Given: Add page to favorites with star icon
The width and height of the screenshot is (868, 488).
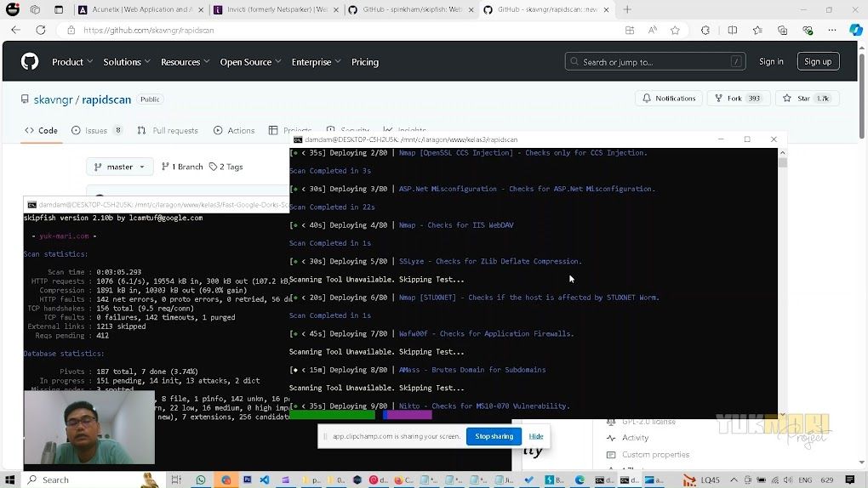Looking at the screenshot, I should (x=675, y=31).
